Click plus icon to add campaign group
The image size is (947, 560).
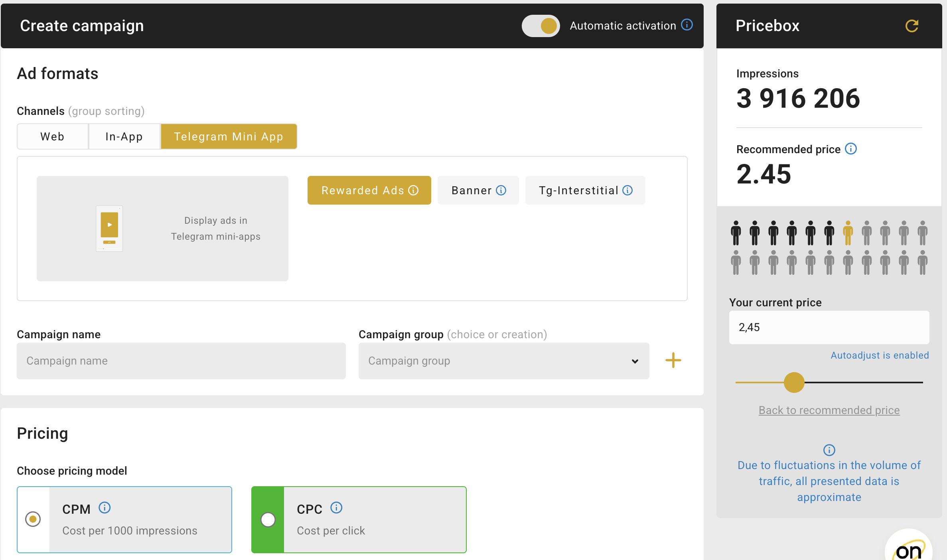673,360
